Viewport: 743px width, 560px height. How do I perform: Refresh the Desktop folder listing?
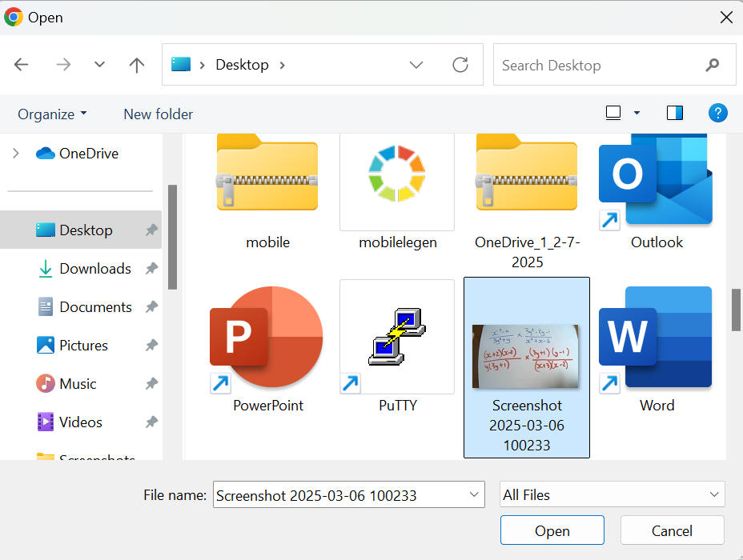coord(460,66)
